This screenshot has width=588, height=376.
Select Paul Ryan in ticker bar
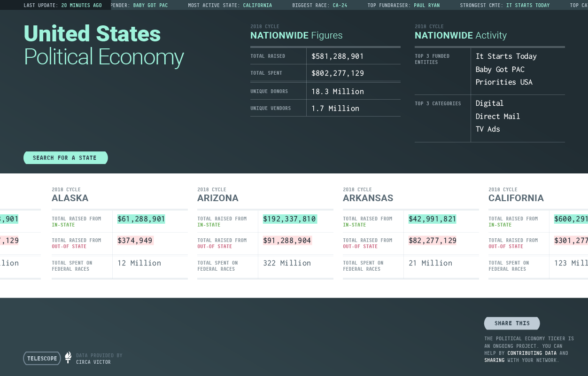[x=427, y=5]
